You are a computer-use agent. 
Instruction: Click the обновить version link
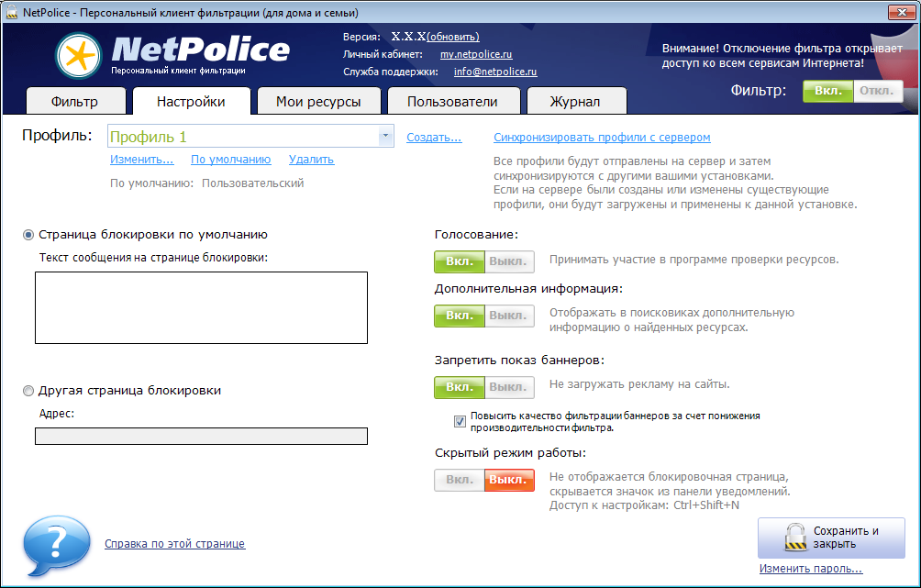coord(453,37)
